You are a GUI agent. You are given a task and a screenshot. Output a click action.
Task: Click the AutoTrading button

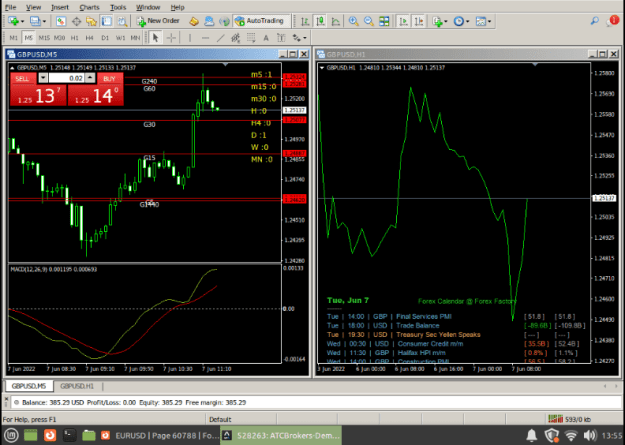point(259,21)
